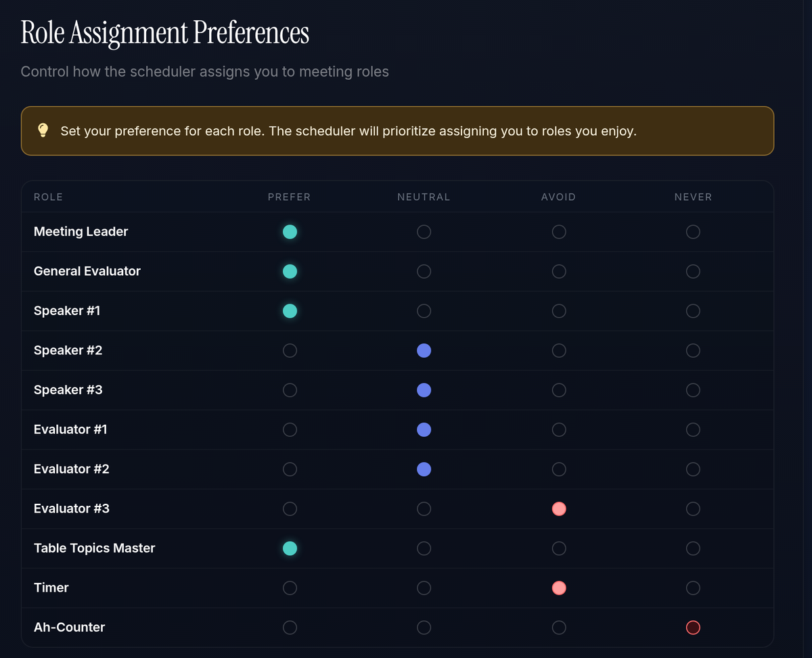Image resolution: width=812 pixels, height=658 pixels.
Task: Click the scheduler description subtitle
Action: click(205, 72)
